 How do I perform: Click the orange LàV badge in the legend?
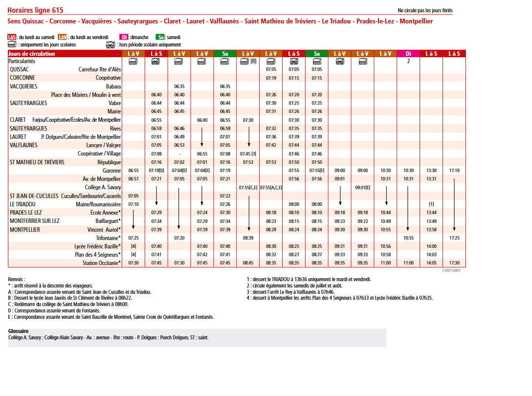pos(63,37)
